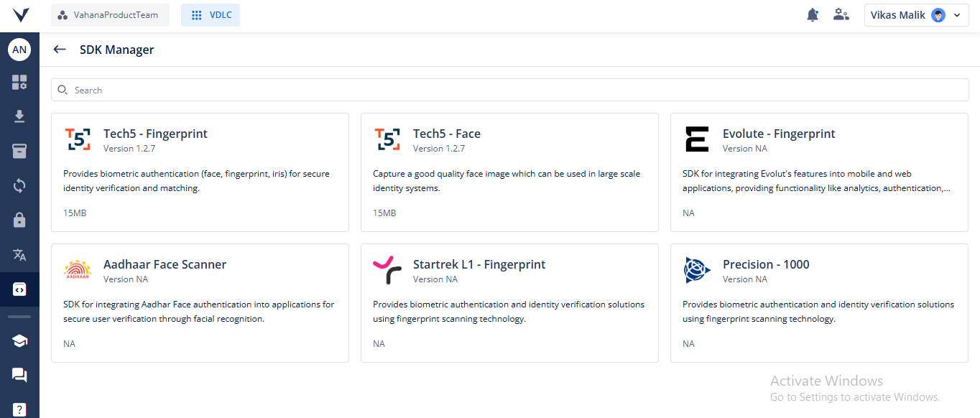Focus the Search input field
Screen dimensions: 980x418
coord(510,90)
